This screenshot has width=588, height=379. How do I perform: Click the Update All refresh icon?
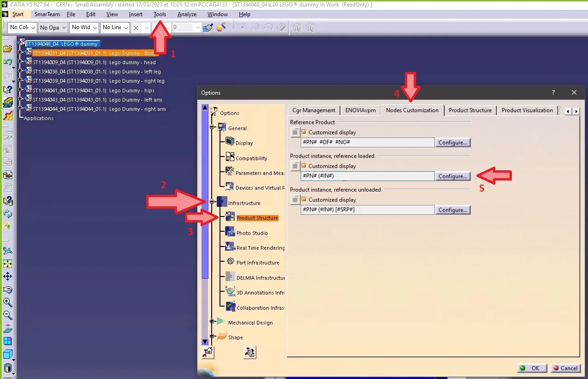[7, 214]
